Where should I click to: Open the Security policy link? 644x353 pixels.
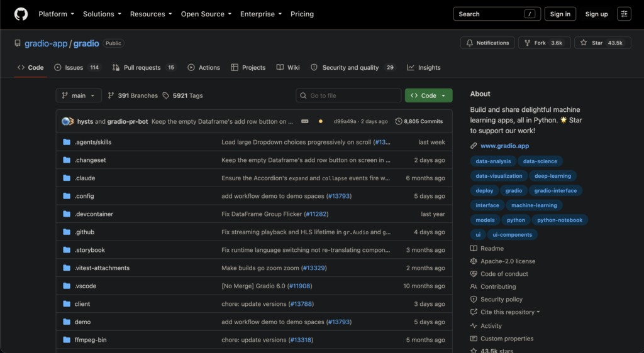[501, 299]
